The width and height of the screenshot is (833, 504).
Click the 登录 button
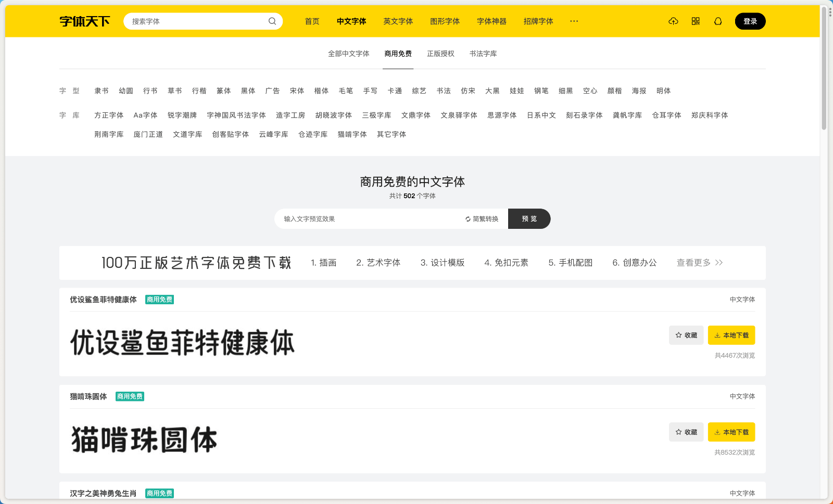(x=750, y=21)
